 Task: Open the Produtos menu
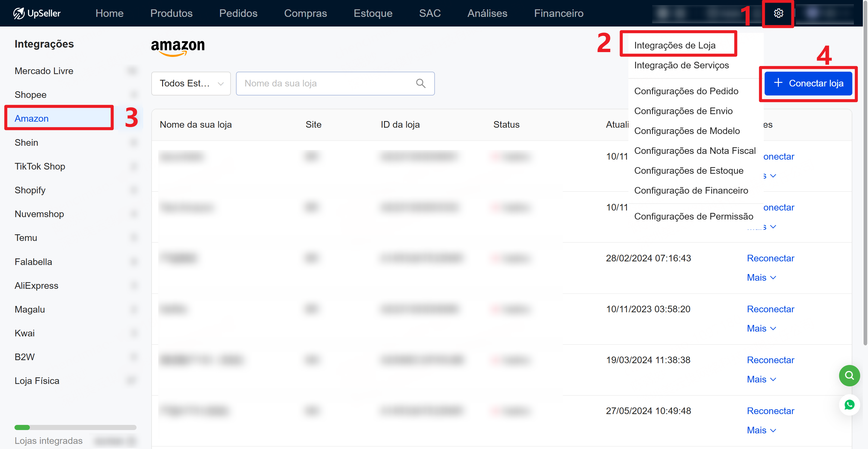coord(171,13)
